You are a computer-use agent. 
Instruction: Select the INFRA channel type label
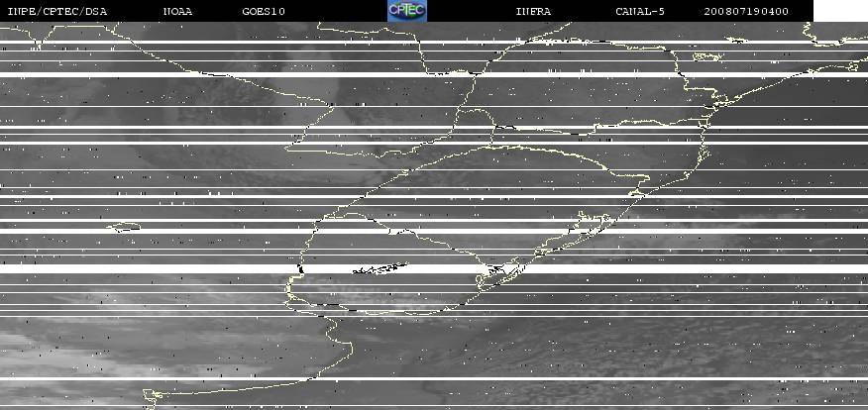point(534,11)
